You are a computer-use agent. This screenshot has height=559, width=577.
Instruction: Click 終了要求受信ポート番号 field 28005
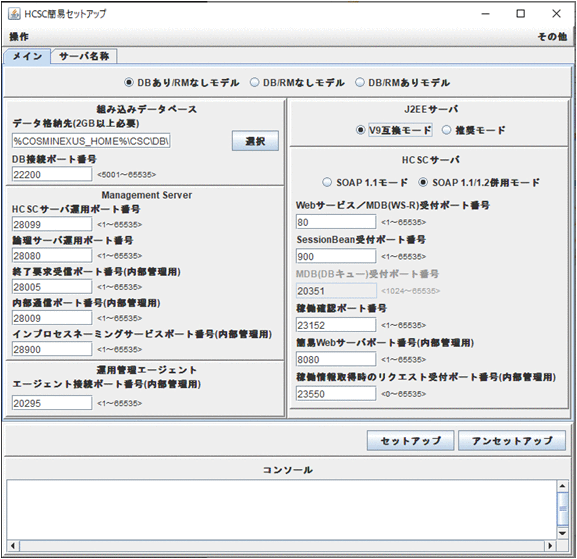click(x=52, y=287)
